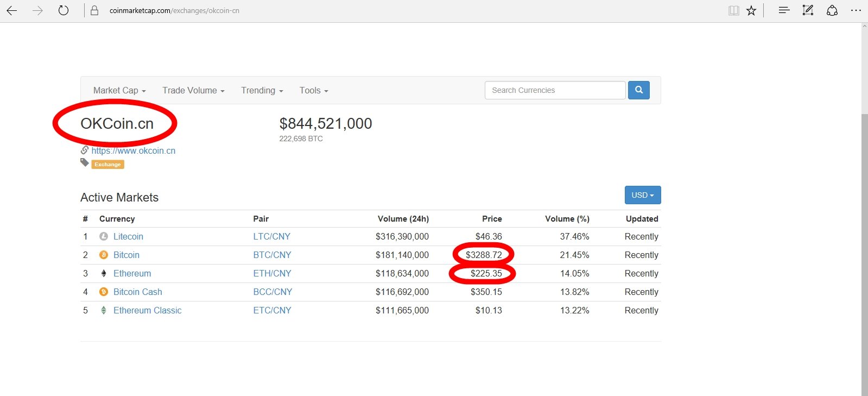Expand the Market Cap dropdown menu
The height and width of the screenshot is (396, 868).
click(x=119, y=90)
